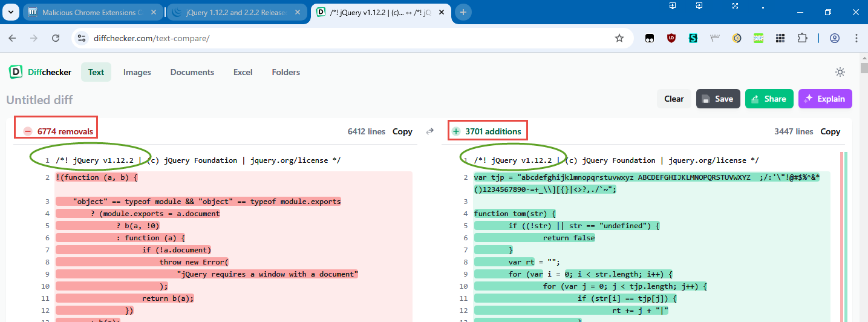This screenshot has width=868, height=322.
Task: Select the Folders comparison tab
Action: 286,72
